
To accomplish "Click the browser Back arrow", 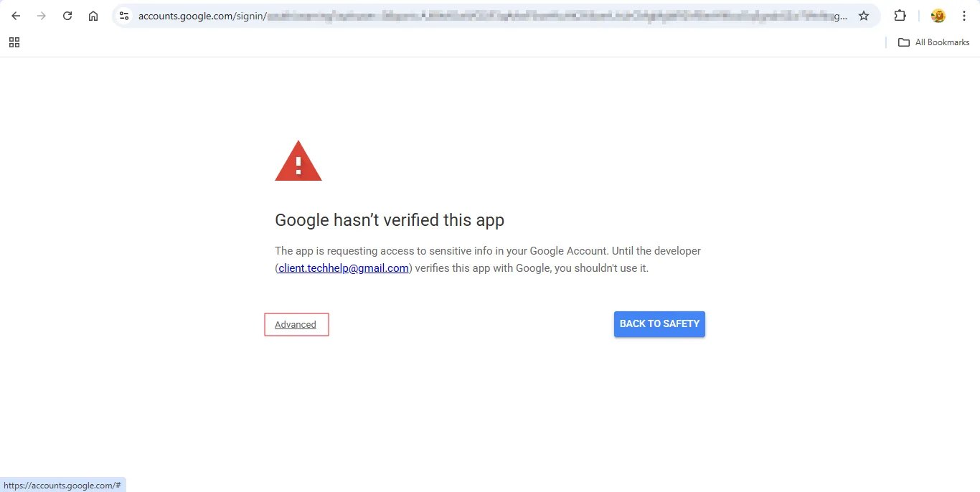I will (16, 16).
